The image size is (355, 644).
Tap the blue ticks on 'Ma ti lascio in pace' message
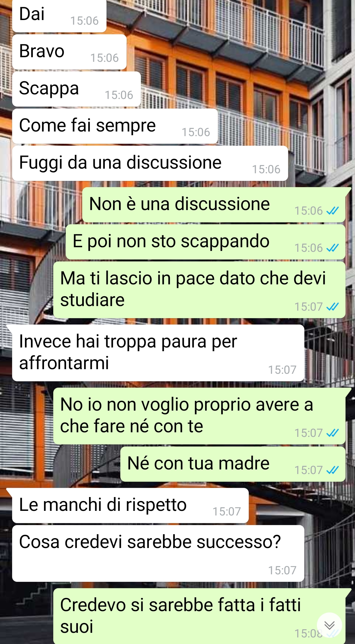pyautogui.click(x=332, y=307)
